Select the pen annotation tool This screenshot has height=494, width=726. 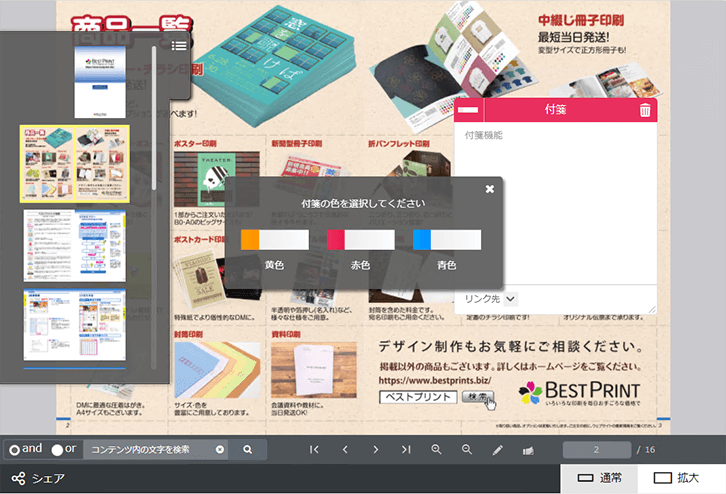[497, 450]
